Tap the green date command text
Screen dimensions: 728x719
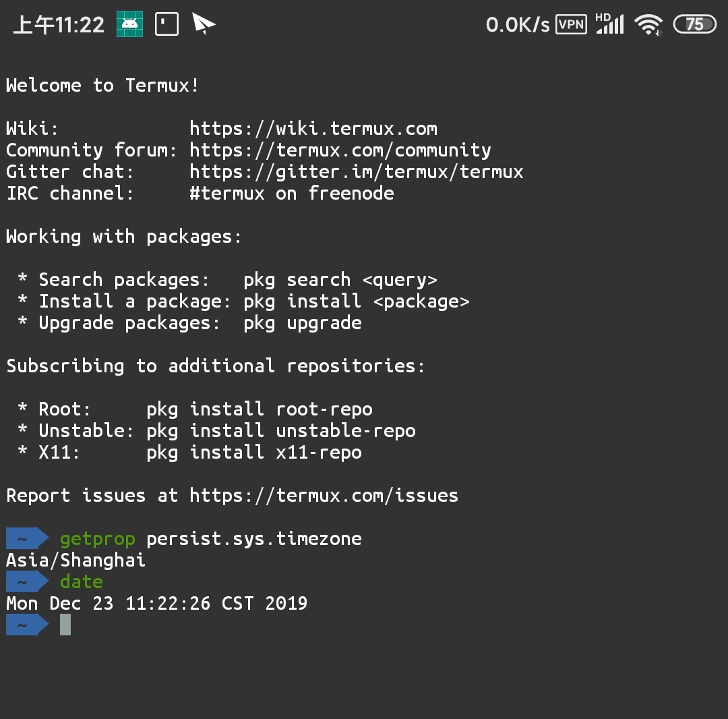[x=82, y=582]
